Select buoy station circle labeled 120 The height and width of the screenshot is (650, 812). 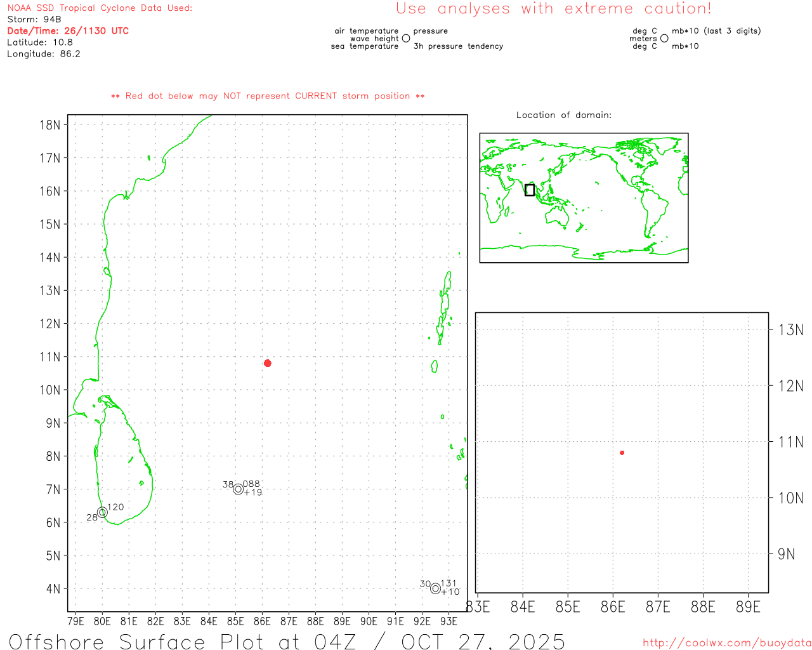102,512
